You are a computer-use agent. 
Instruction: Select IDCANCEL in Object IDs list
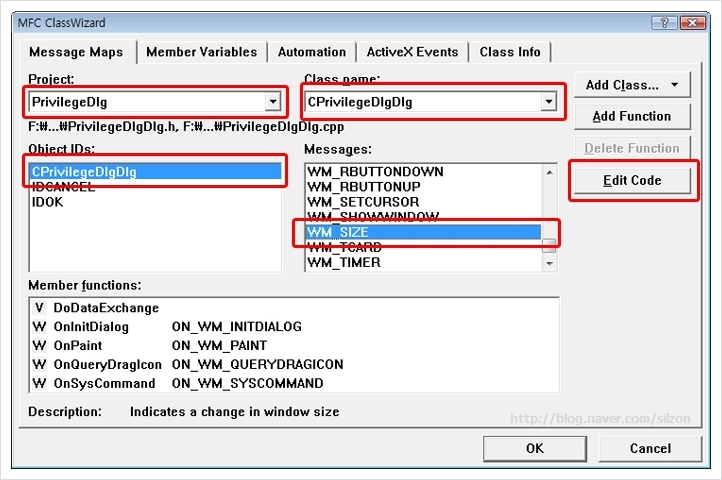[155, 187]
